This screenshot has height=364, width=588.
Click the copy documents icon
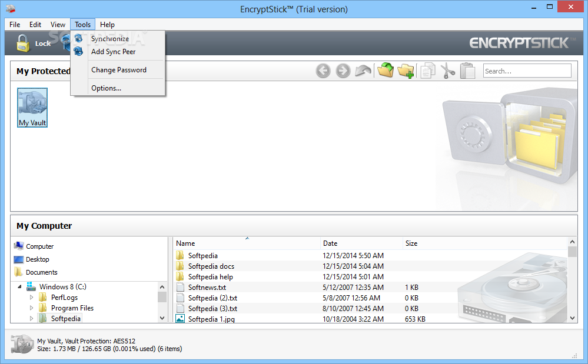tap(428, 71)
